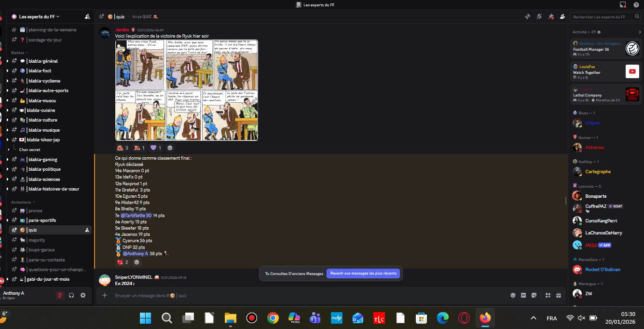Open the GIF picker in message bar
The image size is (644, 329).
(x=523, y=295)
